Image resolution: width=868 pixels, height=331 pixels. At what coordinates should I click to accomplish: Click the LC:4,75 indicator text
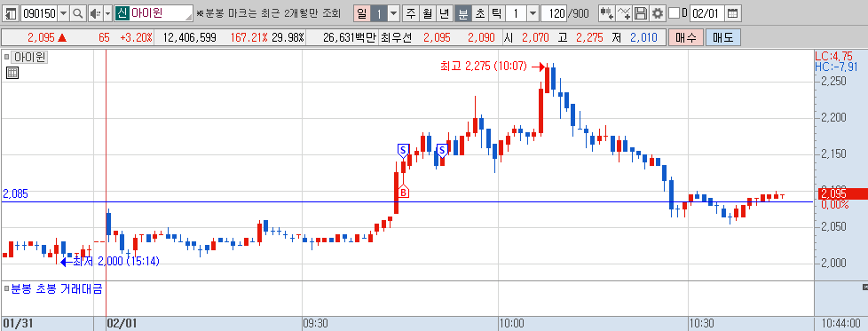834,56
